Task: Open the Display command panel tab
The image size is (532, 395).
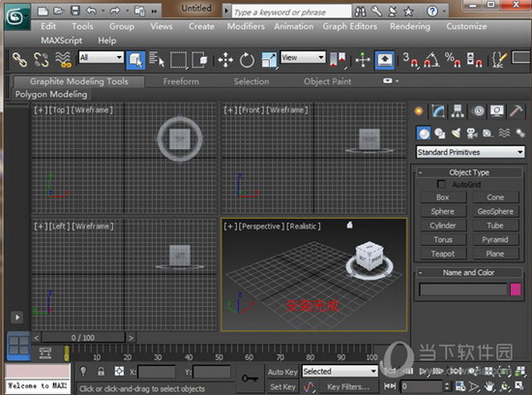Action: pyautogui.click(x=497, y=111)
